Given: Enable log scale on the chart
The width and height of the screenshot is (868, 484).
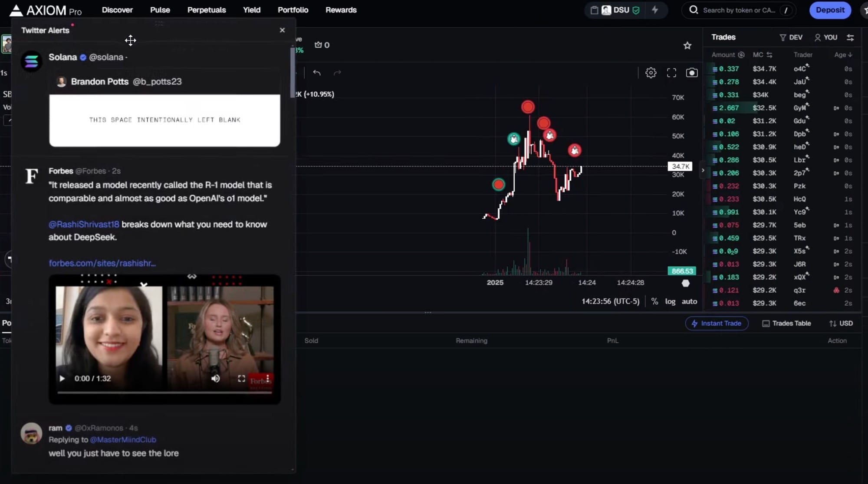Looking at the screenshot, I should 670,301.
